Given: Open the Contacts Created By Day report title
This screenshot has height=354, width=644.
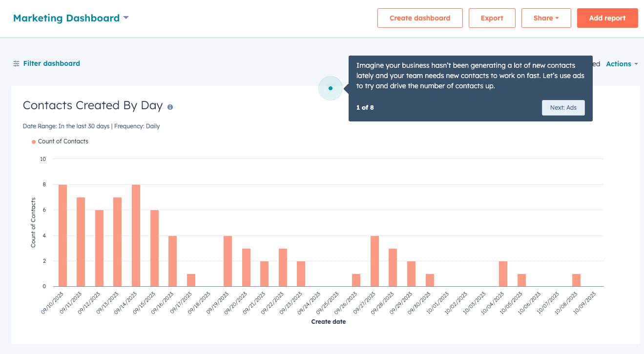Looking at the screenshot, I should (x=92, y=105).
